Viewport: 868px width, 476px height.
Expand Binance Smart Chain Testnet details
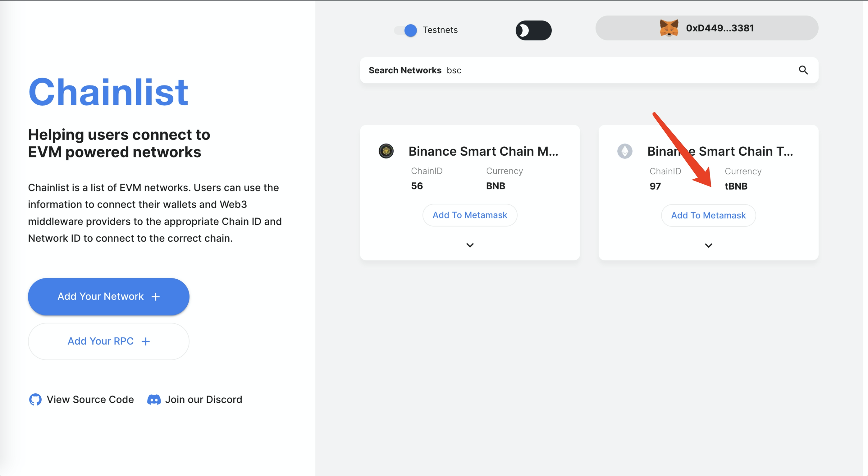tap(708, 245)
